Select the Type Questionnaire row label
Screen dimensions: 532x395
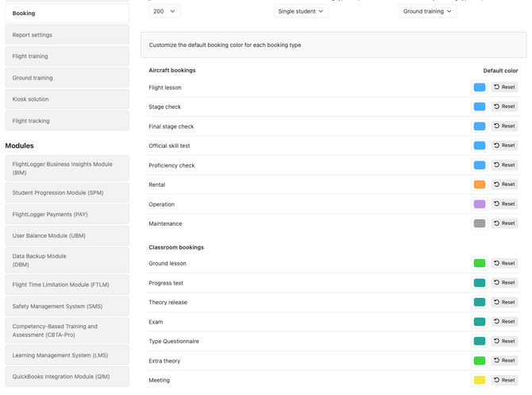coord(174,341)
